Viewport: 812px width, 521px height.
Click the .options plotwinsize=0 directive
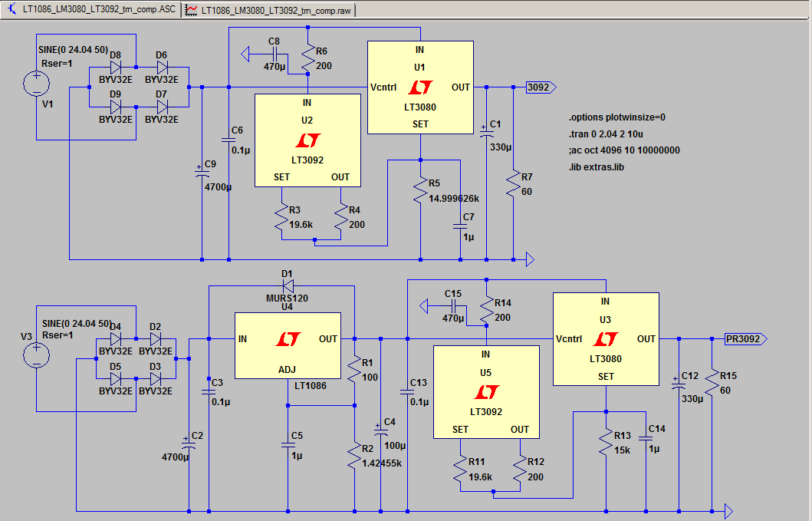tap(616, 117)
